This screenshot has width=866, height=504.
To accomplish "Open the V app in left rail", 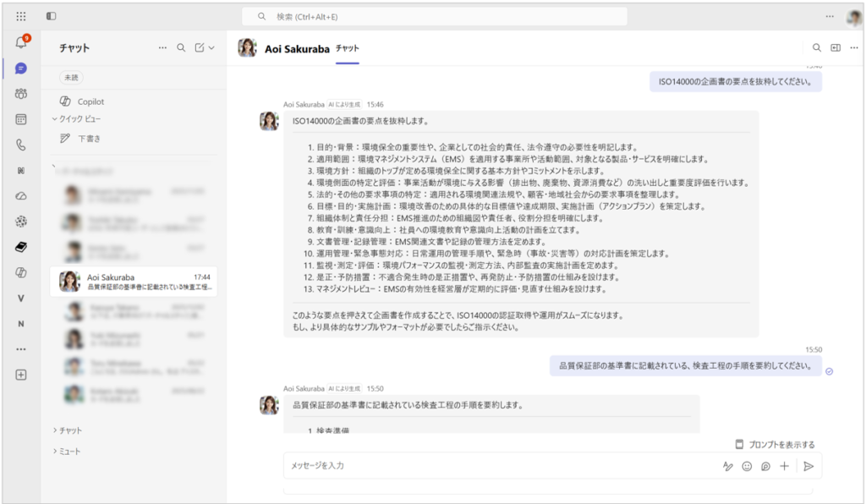I will click(x=21, y=299).
